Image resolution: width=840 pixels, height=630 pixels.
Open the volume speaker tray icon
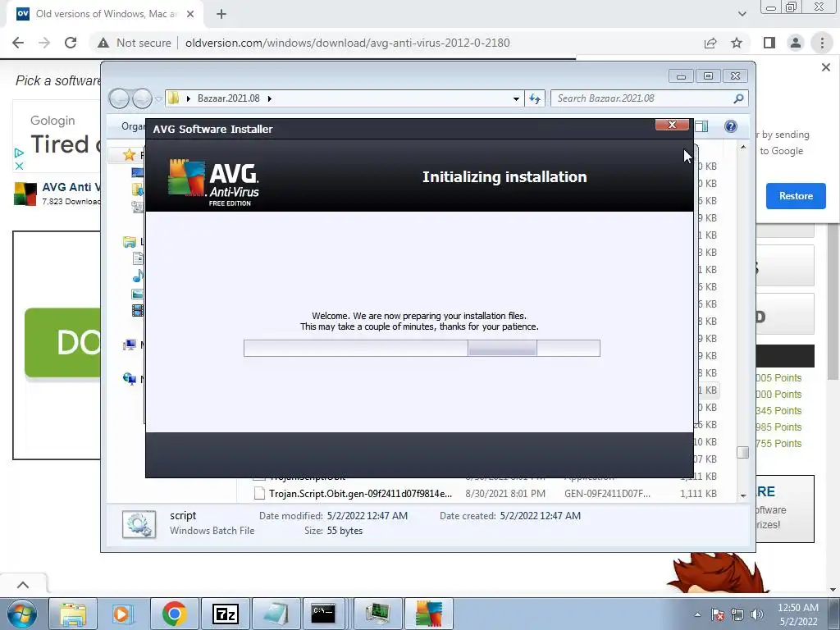[x=757, y=614]
